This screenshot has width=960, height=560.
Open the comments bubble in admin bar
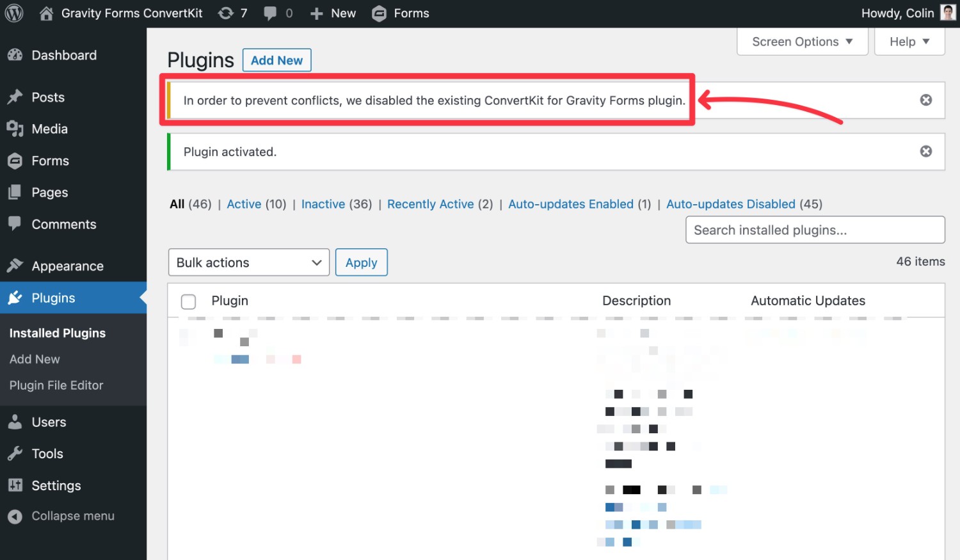coord(271,13)
